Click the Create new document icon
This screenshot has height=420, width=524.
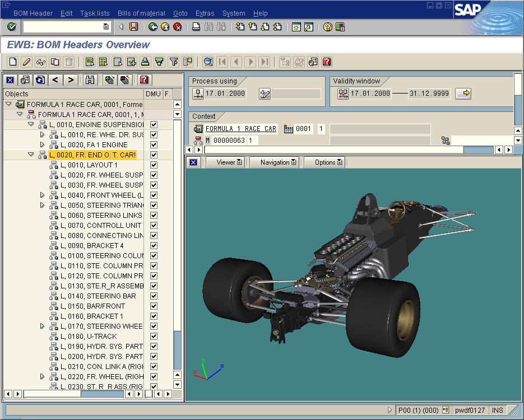[x=12, y=62]
